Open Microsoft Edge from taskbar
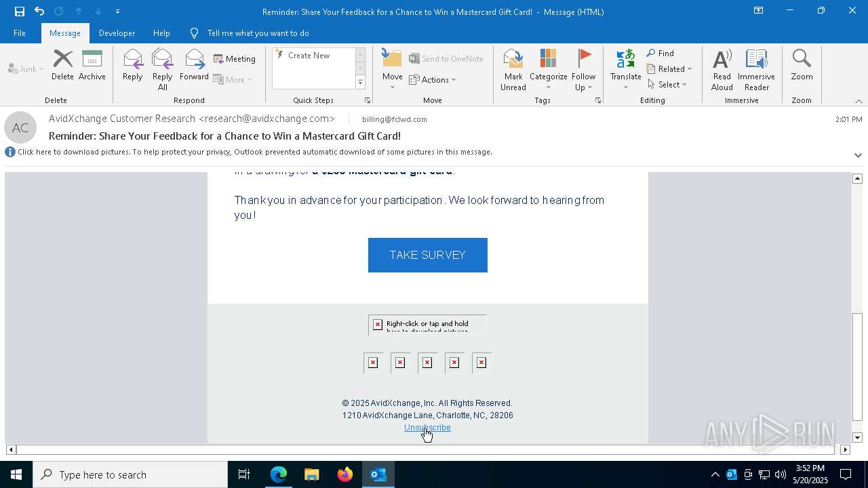The width and height of the screenshot is (868, 488). (x=279, y=474)
